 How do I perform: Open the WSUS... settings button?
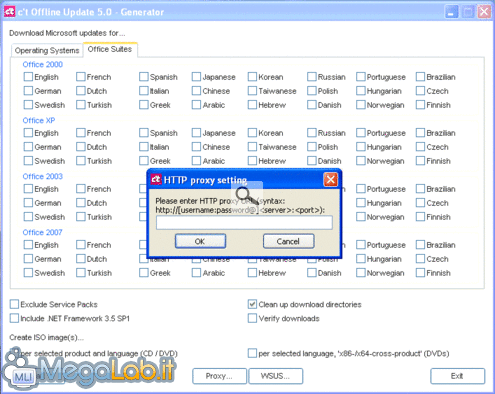tap(276, 376)
